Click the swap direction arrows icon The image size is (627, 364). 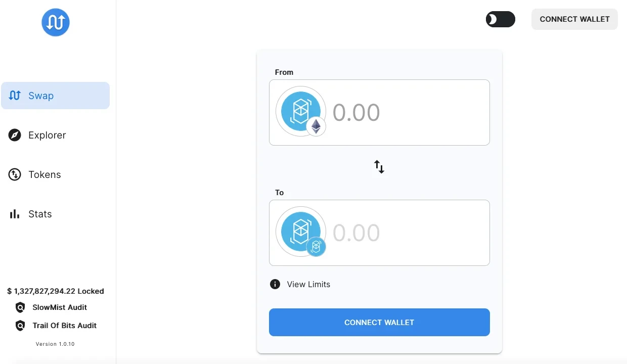[379, 166]
